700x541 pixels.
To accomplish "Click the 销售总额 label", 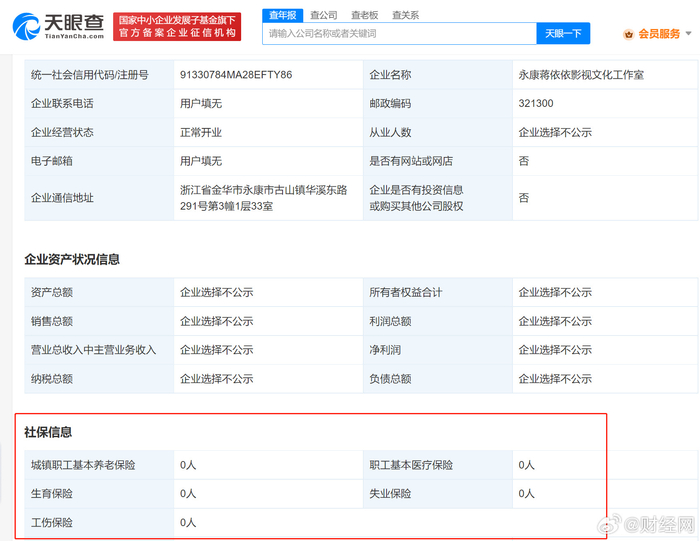I will [52, 321].
